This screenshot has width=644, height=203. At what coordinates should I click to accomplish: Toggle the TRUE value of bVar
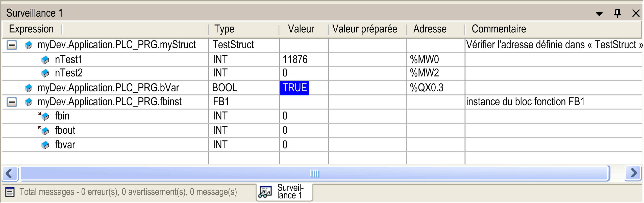coord(294,88)
